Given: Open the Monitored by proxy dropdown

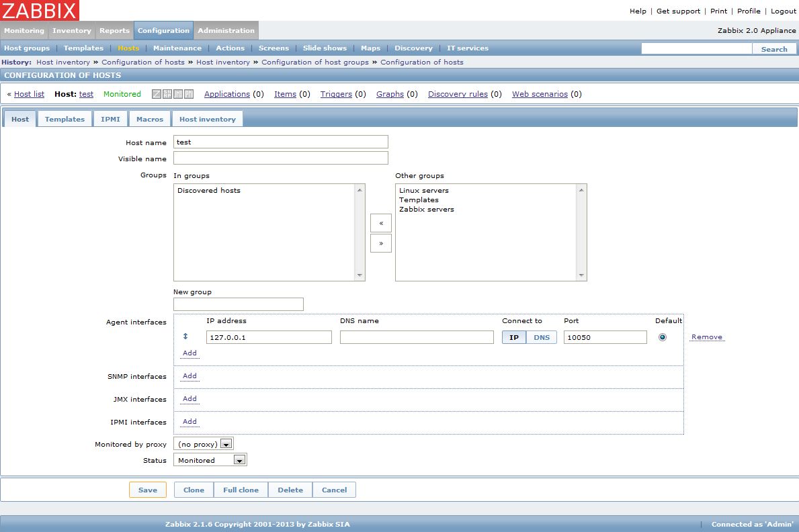Looking at the screenshot, I should coord(204,444).
